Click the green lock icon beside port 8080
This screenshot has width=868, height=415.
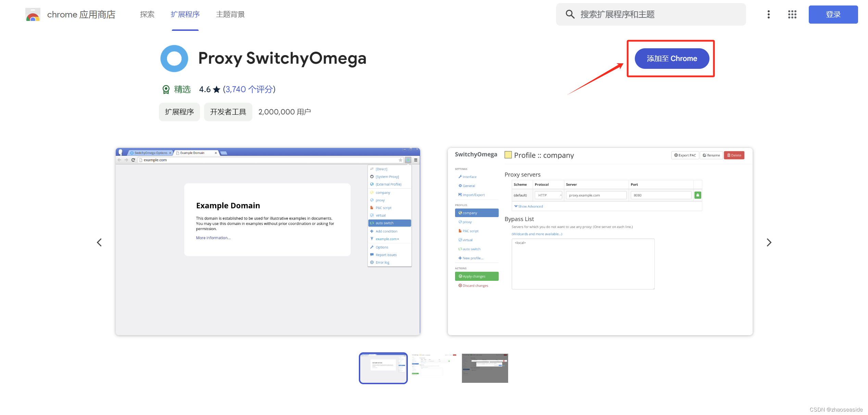pyautogui.click(x=698, y=195)
